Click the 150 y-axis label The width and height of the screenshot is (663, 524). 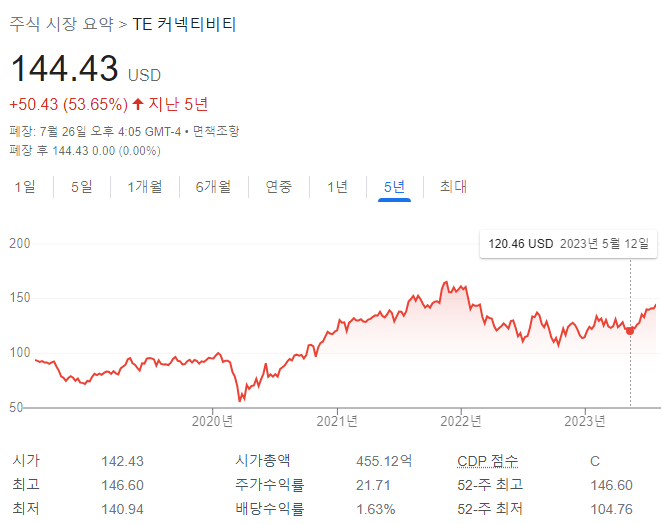tap(20, 298)
